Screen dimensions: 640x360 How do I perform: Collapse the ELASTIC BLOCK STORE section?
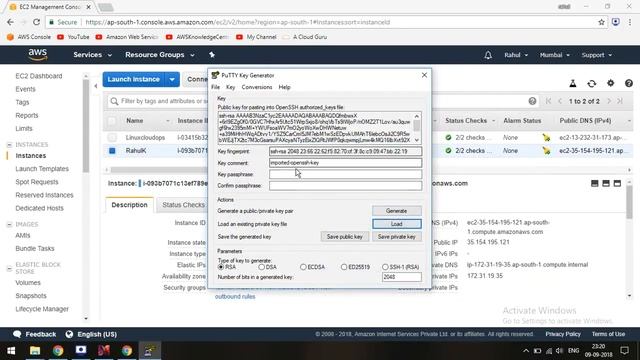click(x=9, y=269)
